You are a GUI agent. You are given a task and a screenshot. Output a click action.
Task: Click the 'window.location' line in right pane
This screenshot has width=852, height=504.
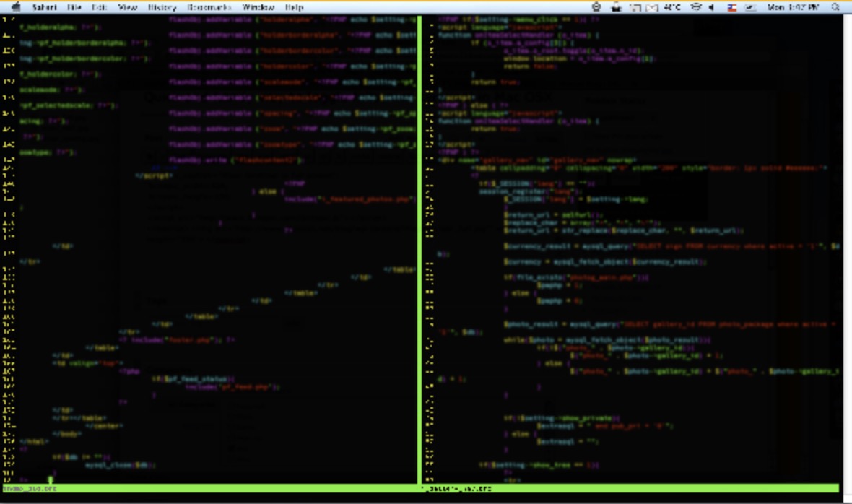tap(580, 58)
